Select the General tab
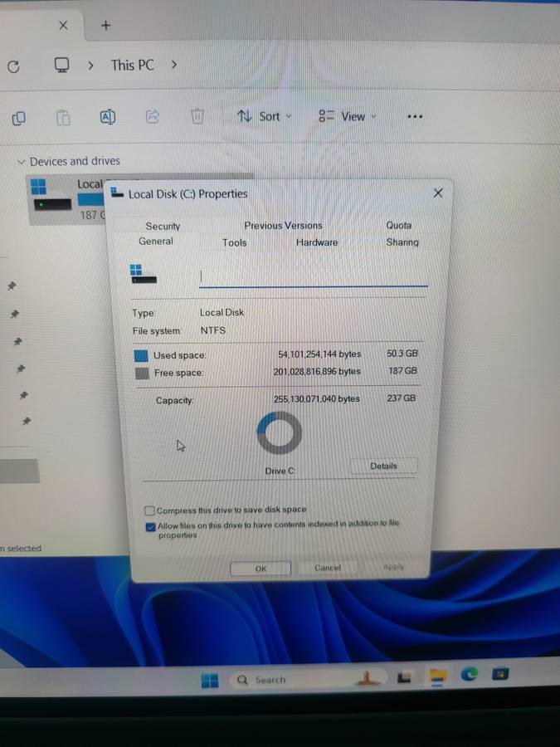Image resolution: width=560 pixels, height=747 pixels. click(156, 242)
